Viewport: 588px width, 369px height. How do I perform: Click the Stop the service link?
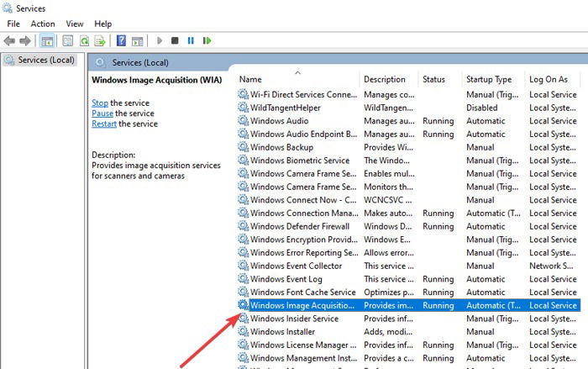[x=100, y=103]
